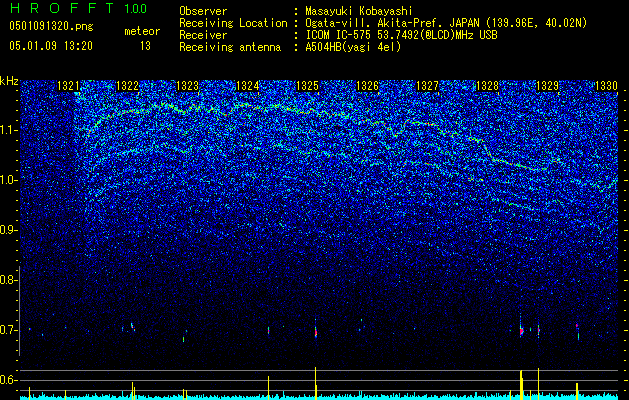629x400 pixels.
Task: Click the date stamp 05.01.09 13:20
Action: [51, 46]
